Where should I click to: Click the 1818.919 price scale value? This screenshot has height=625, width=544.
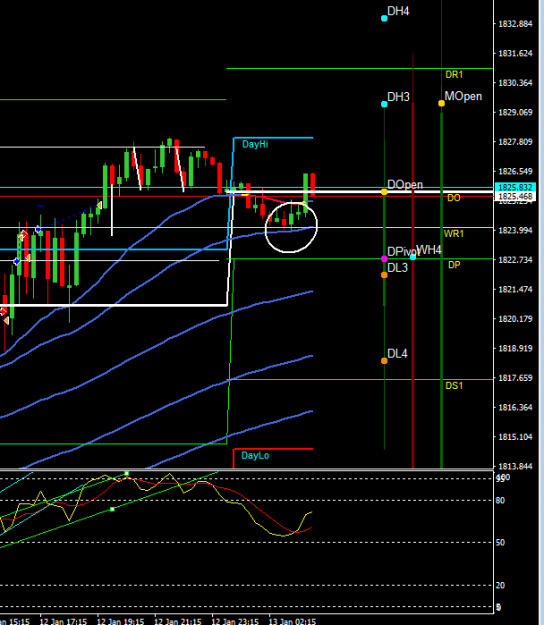(515, 348)
